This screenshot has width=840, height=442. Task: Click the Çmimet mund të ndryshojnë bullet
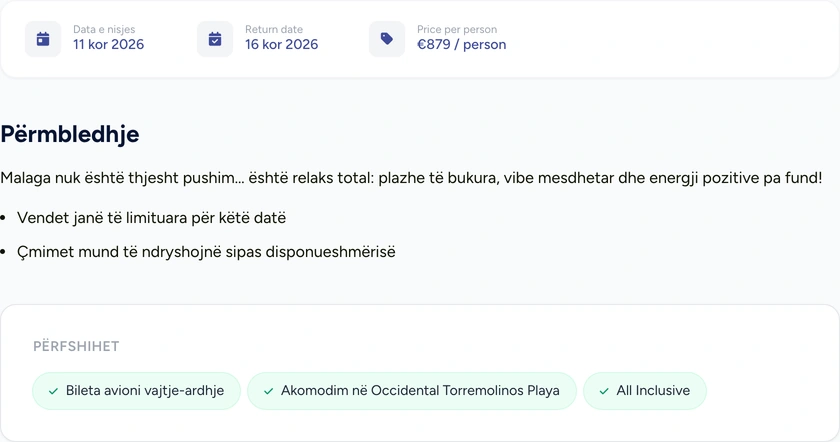click(x=206, y=252)
